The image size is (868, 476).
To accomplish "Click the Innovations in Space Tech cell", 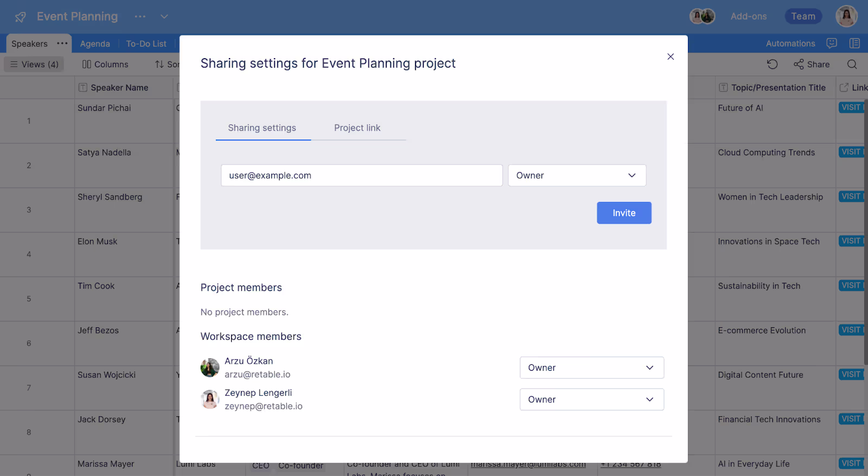I will tap(775, 255).
